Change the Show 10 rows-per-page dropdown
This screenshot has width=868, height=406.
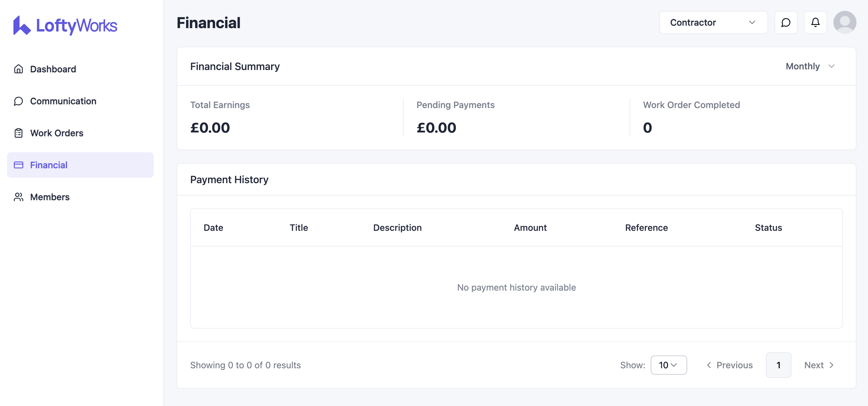[x=668, y=365]
